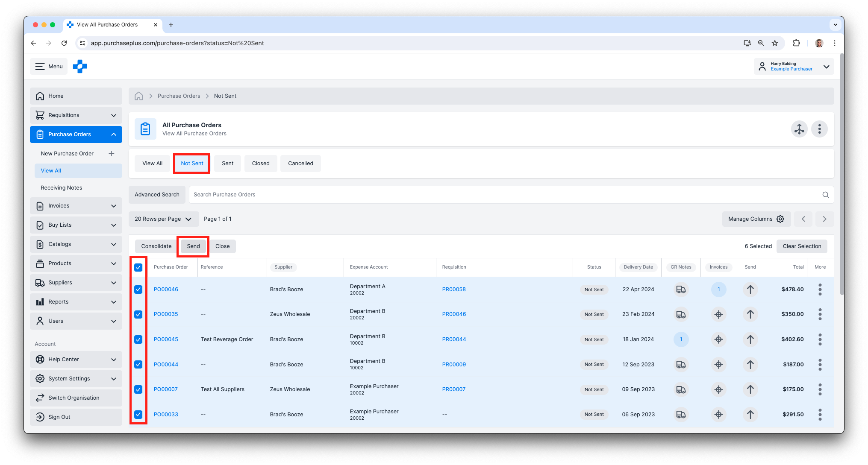This screenshot has width=868, height=465.
Task: Uncheck the checkbox for PO00044
Action: (x=138, y=365)
